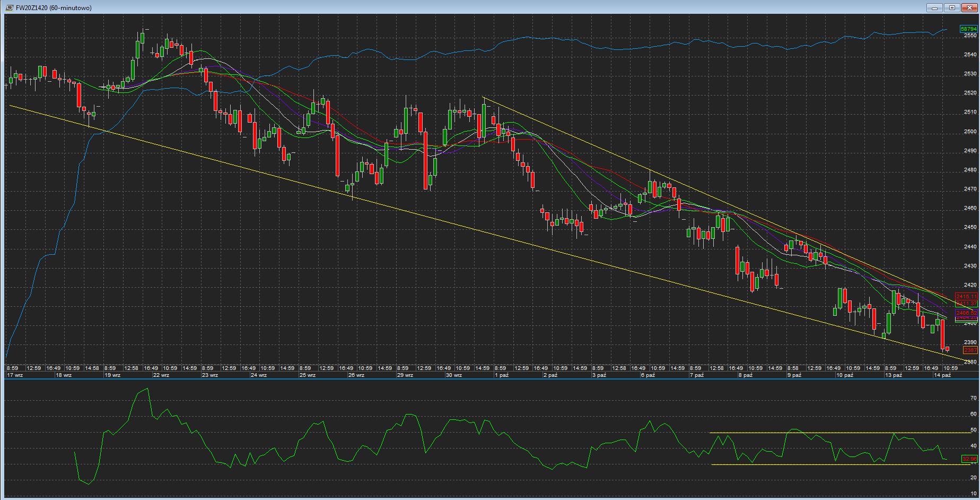Minimize the FW20Z1420 chart window
Screen dimensions: 980x500
[x=935, y=7]
